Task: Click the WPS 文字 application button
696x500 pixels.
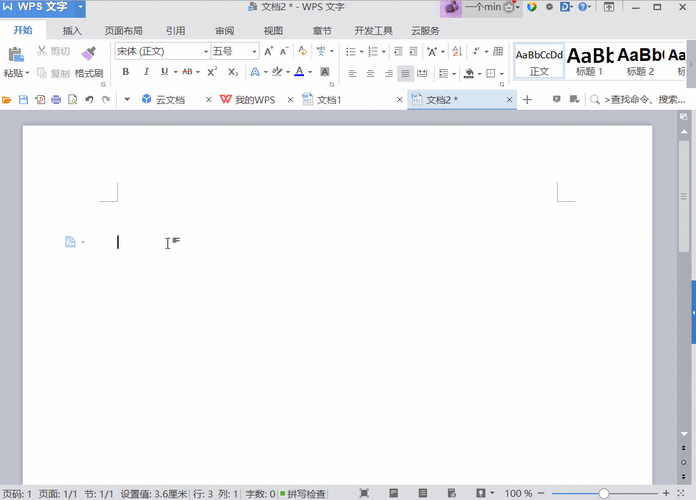Action: coord(42,8)
